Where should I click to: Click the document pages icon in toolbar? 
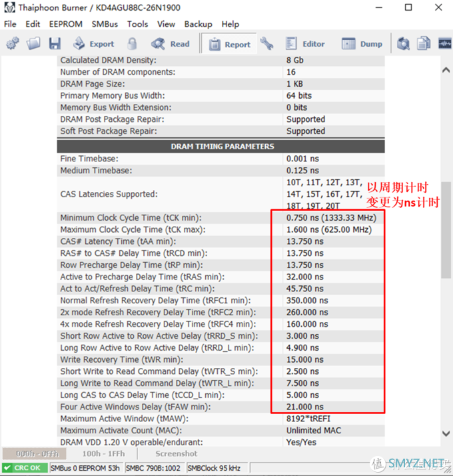click(x=424, y=44)
